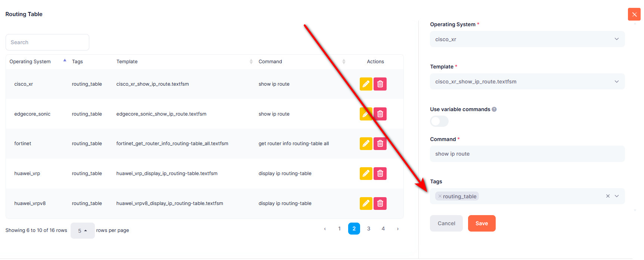Enable Use variable commands
This screenshot has height=260, width=644.
(x=439, y=121)
